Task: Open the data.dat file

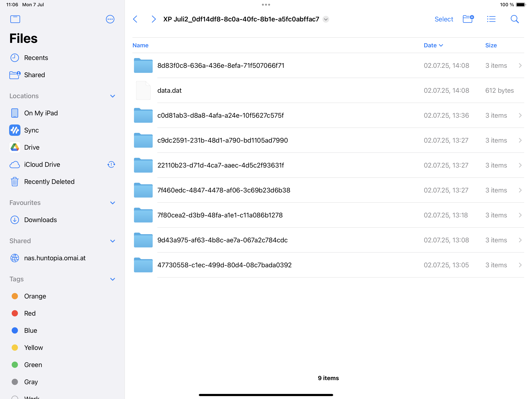Action: click(x=169, y=90)
